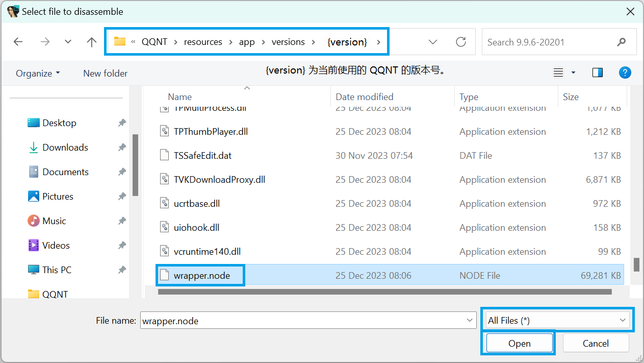The width and height of the screenshot is (644, 363).
Task: Pin toggle next to Desktop
Action: 122,123
